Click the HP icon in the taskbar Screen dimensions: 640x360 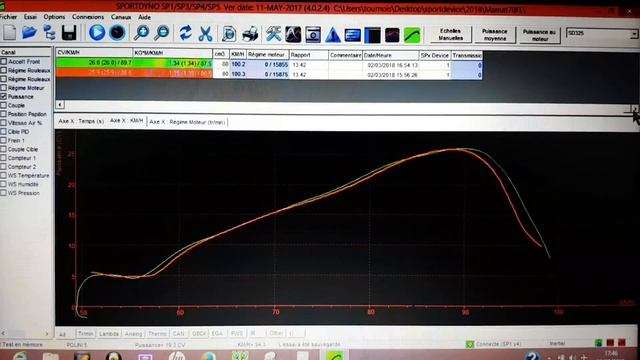coord(177,356)
